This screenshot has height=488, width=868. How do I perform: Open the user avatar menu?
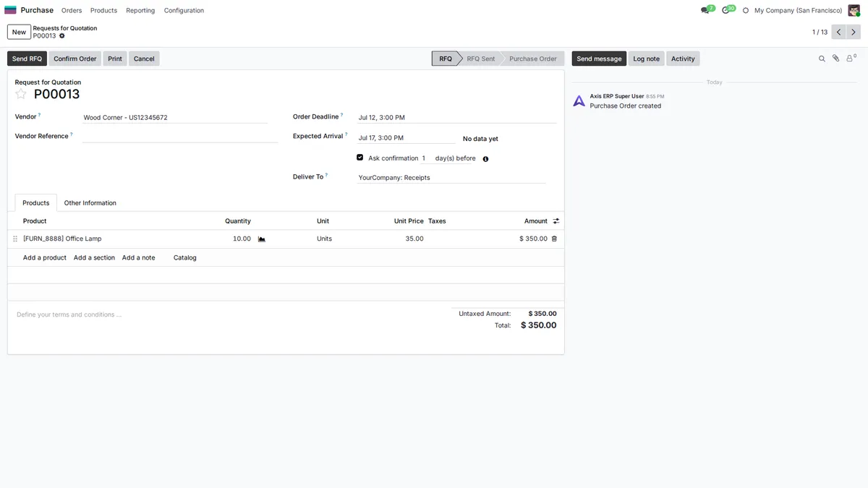[x=854, y=10]
